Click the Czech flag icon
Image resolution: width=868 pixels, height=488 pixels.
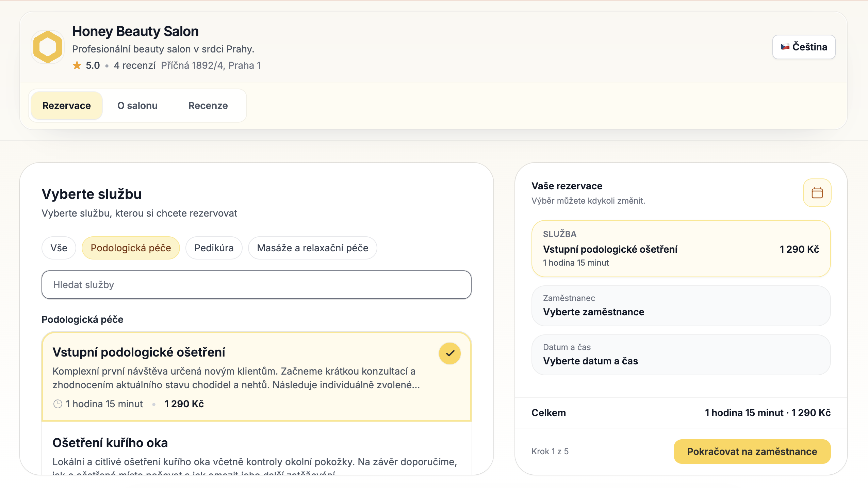(785, 47)
